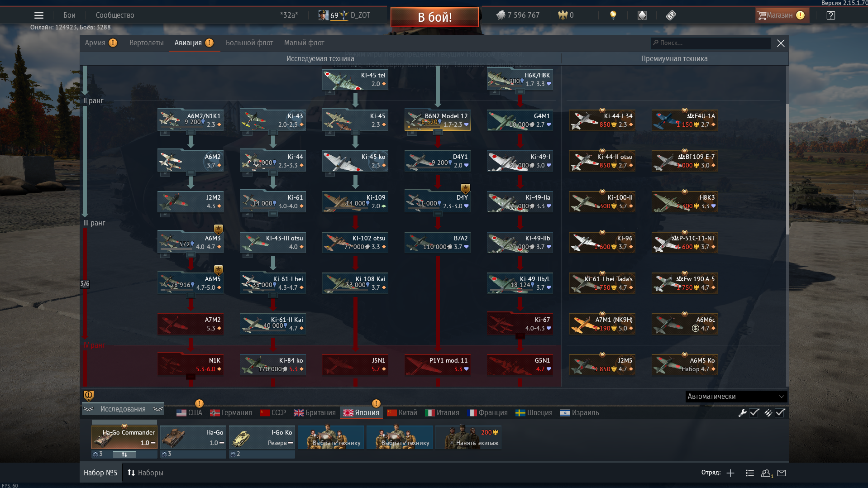Image resolution: width=868 pixels, height=488 pixels.
Task: Toggle the auto-refill ammo checkbox
Action: (780, 412)
